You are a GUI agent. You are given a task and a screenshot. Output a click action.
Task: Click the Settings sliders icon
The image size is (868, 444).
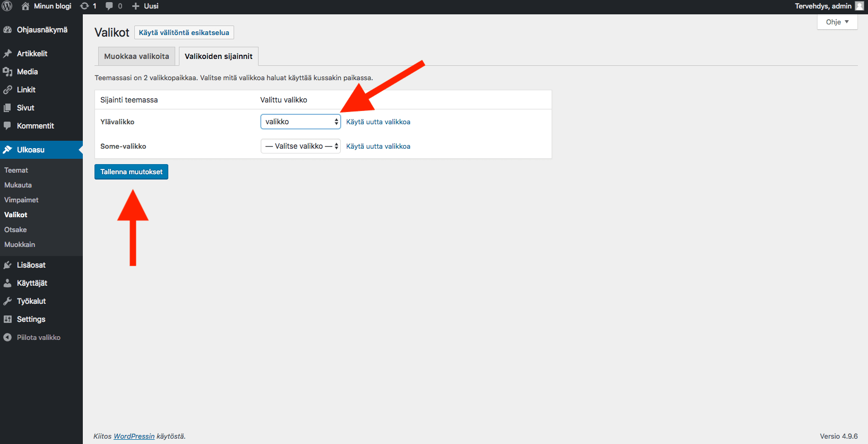point(7,319)
